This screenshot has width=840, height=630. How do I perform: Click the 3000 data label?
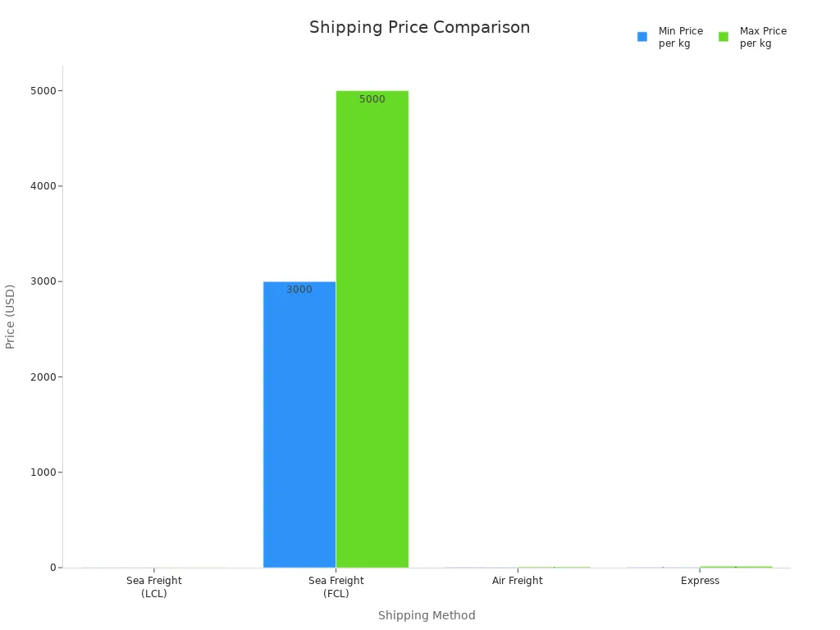(299, 290)
